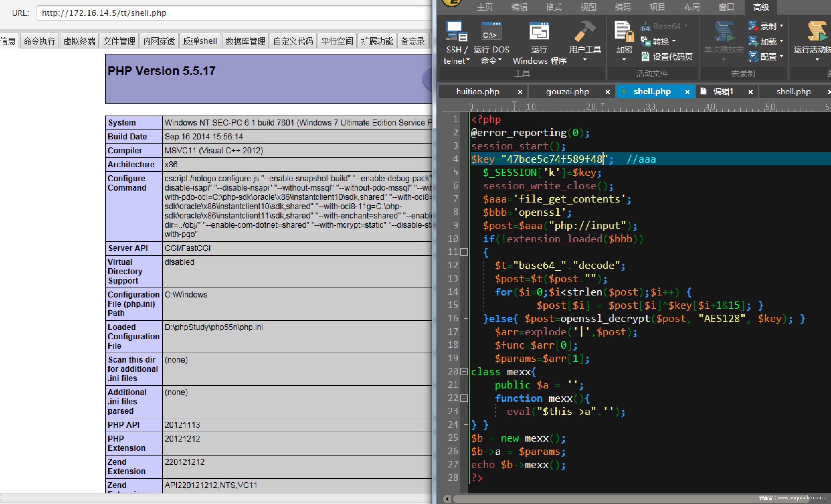Close the gouzai.php tab
This screenshot has width=831, height=504.
point(607,92)
